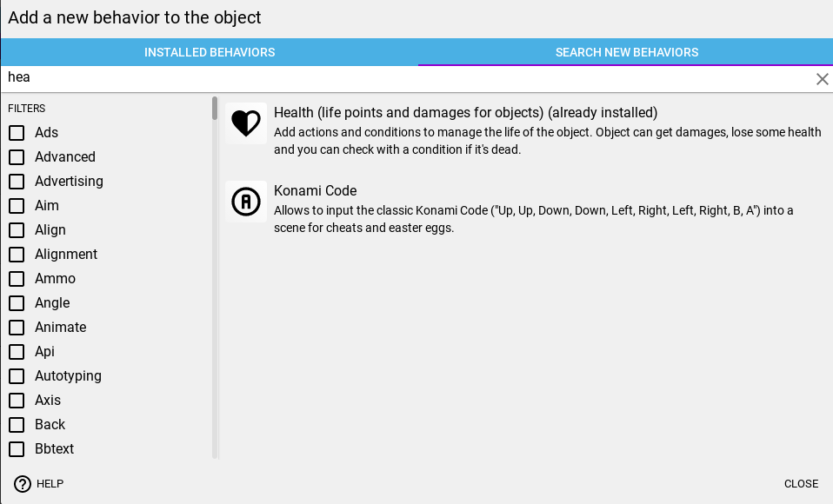This screenshot has height=504, width=833.
Task: Toggle the Advanced filter checkbox
Action: click(17, 157)
